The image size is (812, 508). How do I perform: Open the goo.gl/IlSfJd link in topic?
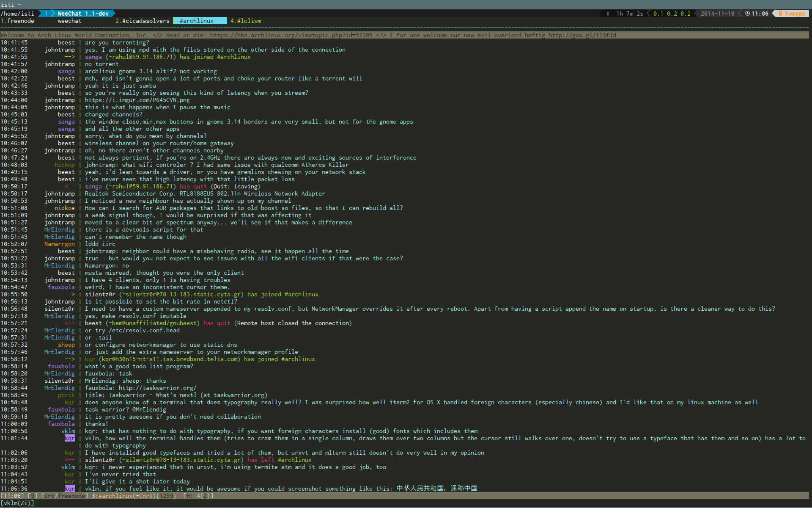tap(582, 35)
